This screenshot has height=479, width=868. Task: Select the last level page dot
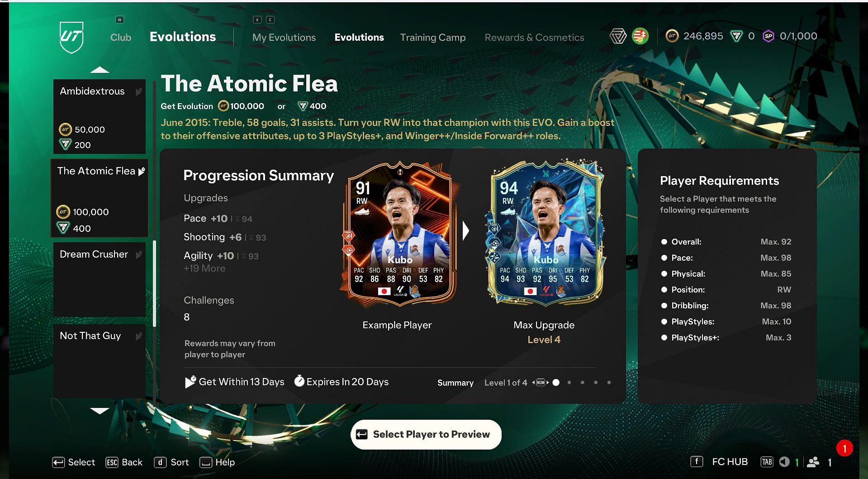pyautogui.click(x=609, y=383)
